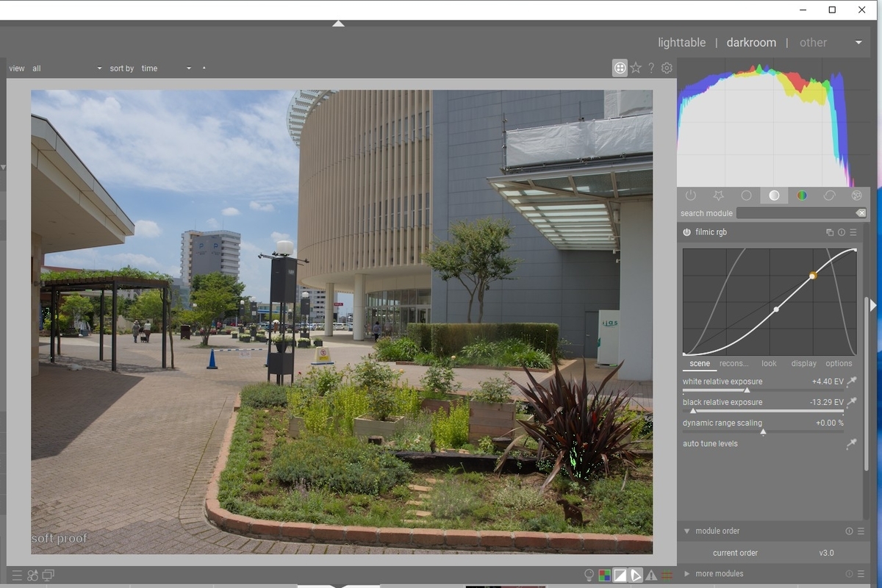Toggle the grid overlay button in top bar
This screenshot has height=588, width=882.
click(620, 68)
